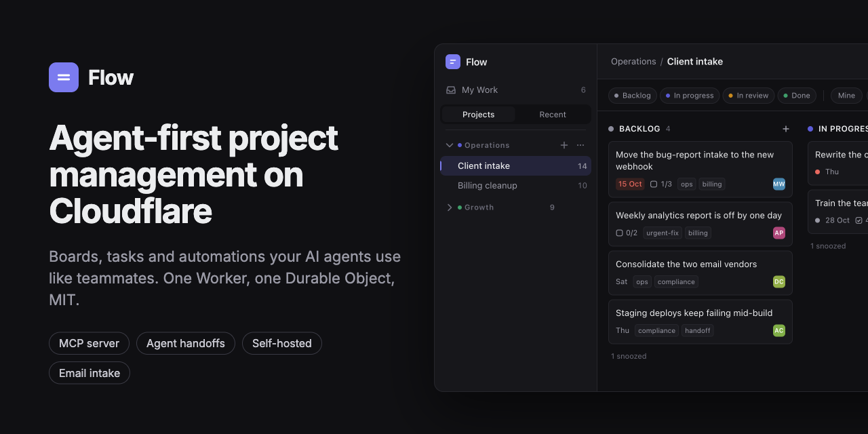Click the Flow logo icon in hero
The image size is (868, 434).
[64, 77]
